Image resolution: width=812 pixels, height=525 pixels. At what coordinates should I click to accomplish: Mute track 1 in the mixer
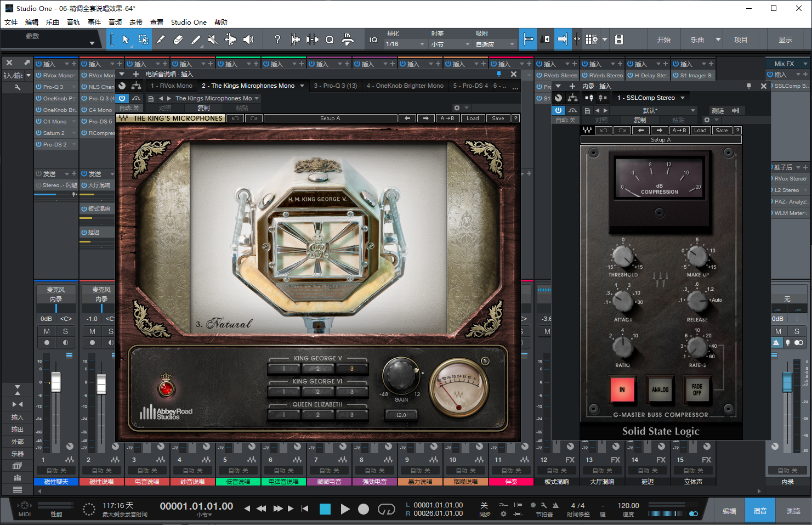47,331
